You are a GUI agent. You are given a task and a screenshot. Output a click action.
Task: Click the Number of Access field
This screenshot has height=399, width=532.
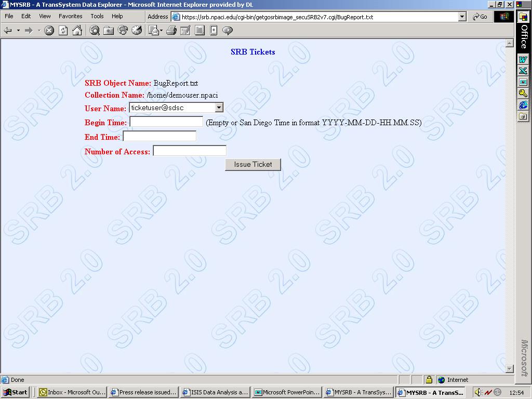coord(190,151)
